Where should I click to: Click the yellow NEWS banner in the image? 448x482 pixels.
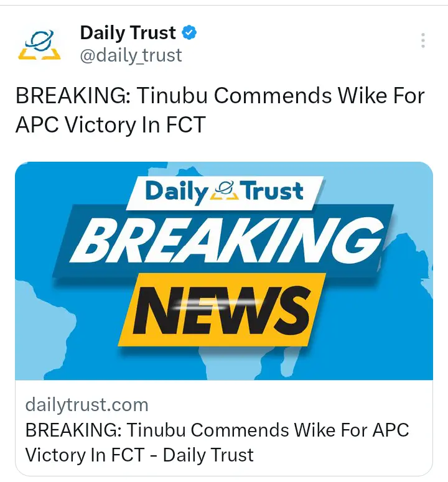coord(222,310)
